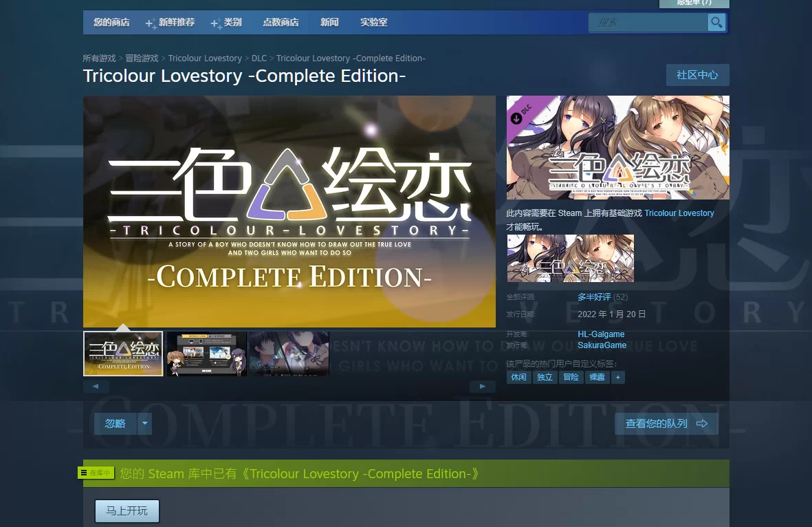Click the 社区中心 button
This screenshot has width=812, height=527.
(x=697, y=75)
